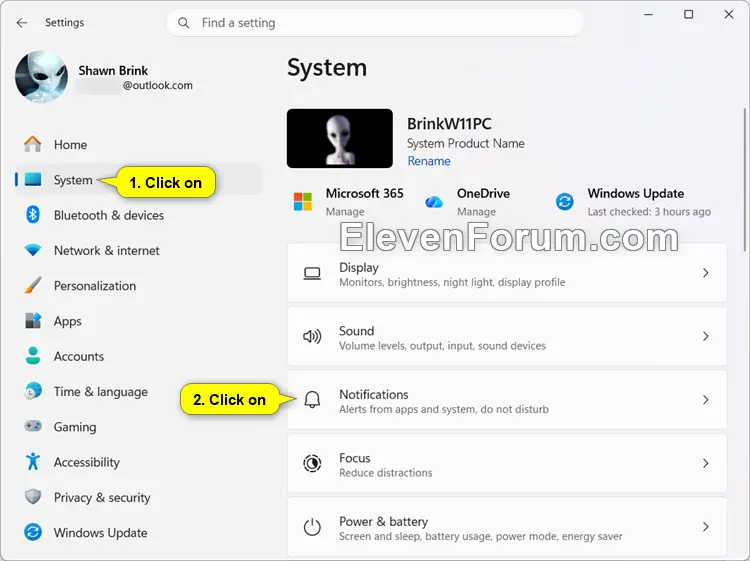Click the Rename link for BrinkW11PC
750x561 pixels.
point(429,161)
